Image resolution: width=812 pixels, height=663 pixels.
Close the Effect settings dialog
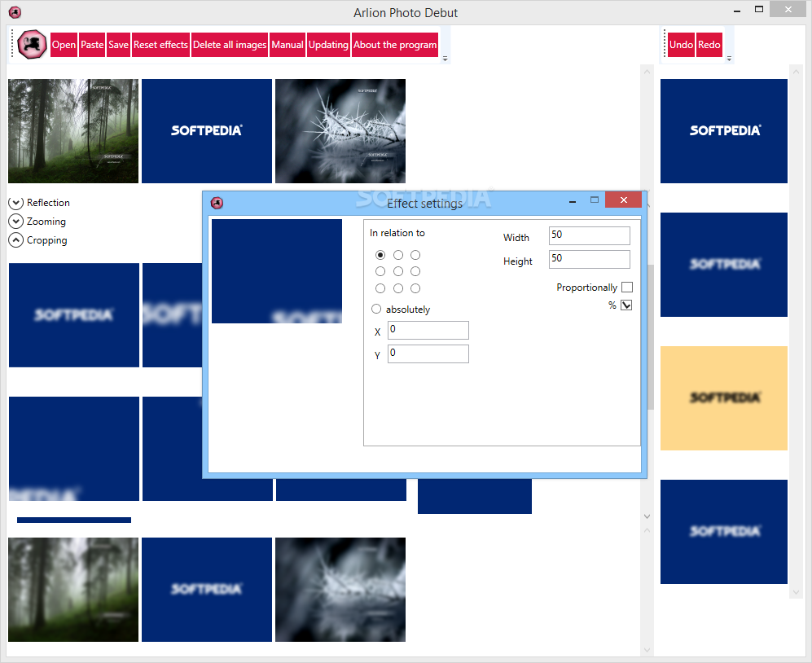pyautogui.click(x=624, y=200)
